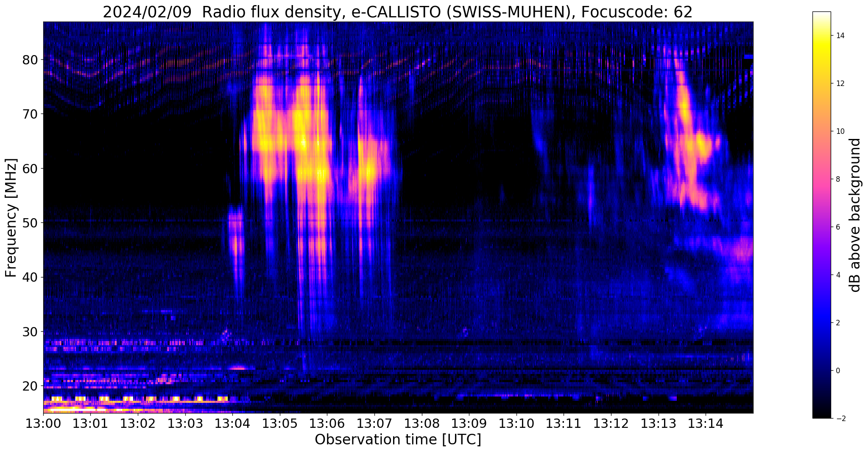Click the 13:05 time tick label
Viewport: 868px width, 452px height.
(x=280, y=424)
